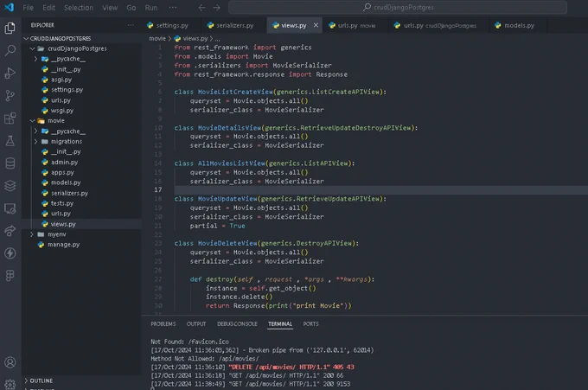Open the Search view in activity bar
The height and width of the screenshot is (390, 588).
10,50
